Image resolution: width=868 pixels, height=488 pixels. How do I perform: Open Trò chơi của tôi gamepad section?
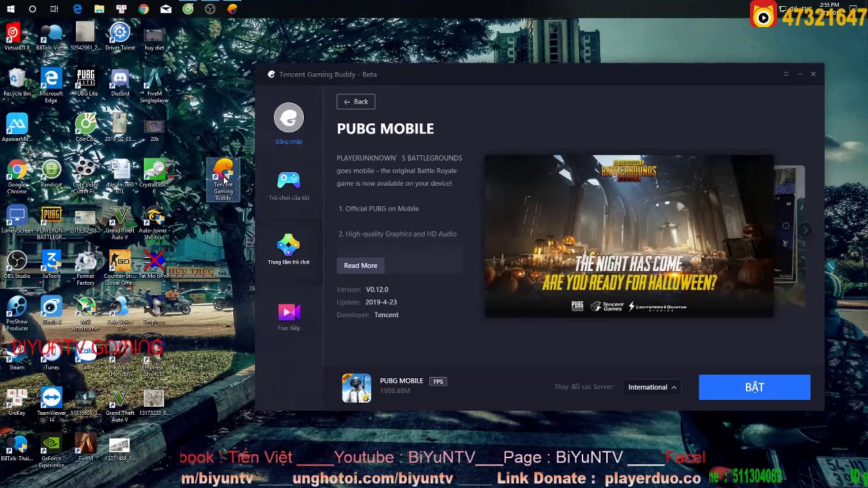[x=289, y=185]
